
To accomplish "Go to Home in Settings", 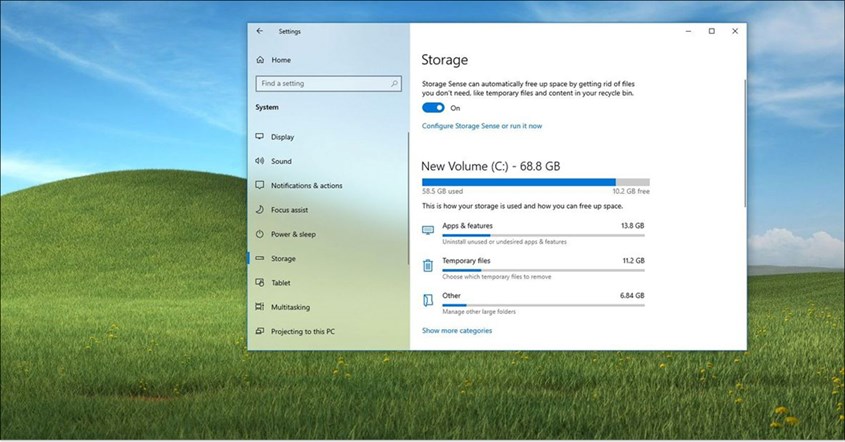I will pos(281,60).
